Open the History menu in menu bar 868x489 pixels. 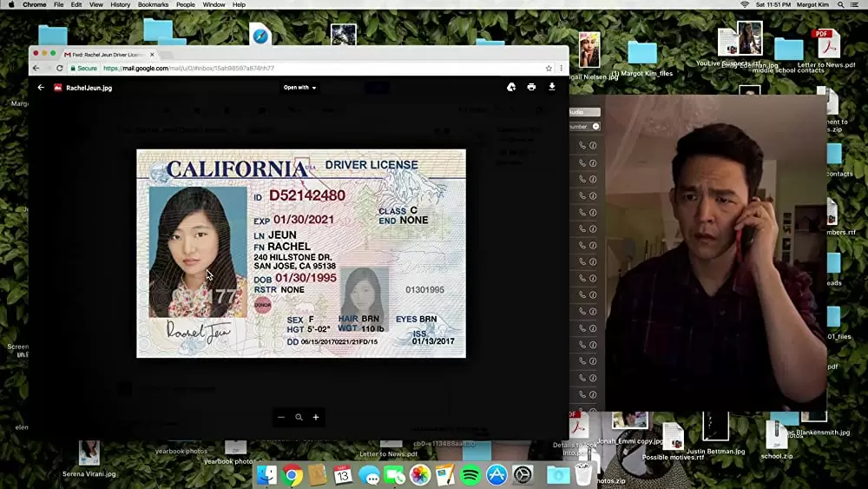click(x=121, y=5)
